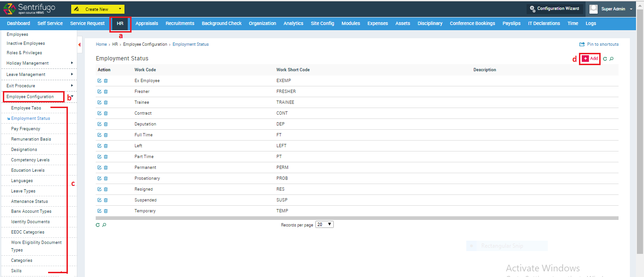Delete the Part Time row
This screenshot has width=644, height=277.
click(x=106, y=157)
